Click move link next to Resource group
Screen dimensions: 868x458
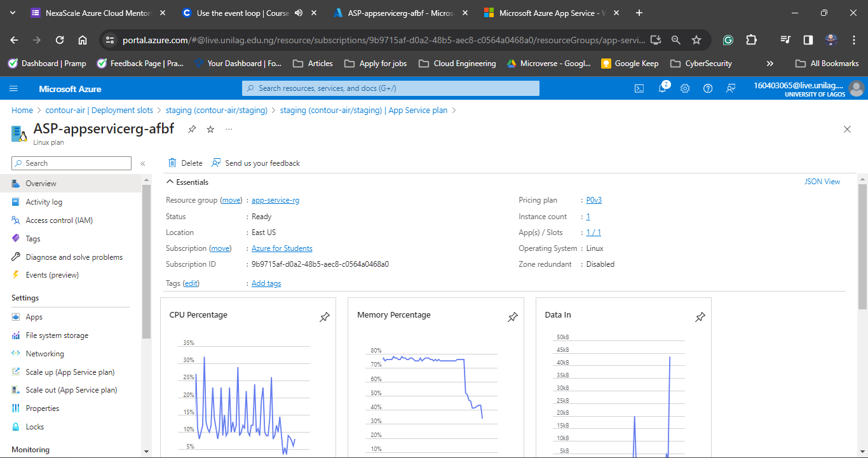click(231, 200)
